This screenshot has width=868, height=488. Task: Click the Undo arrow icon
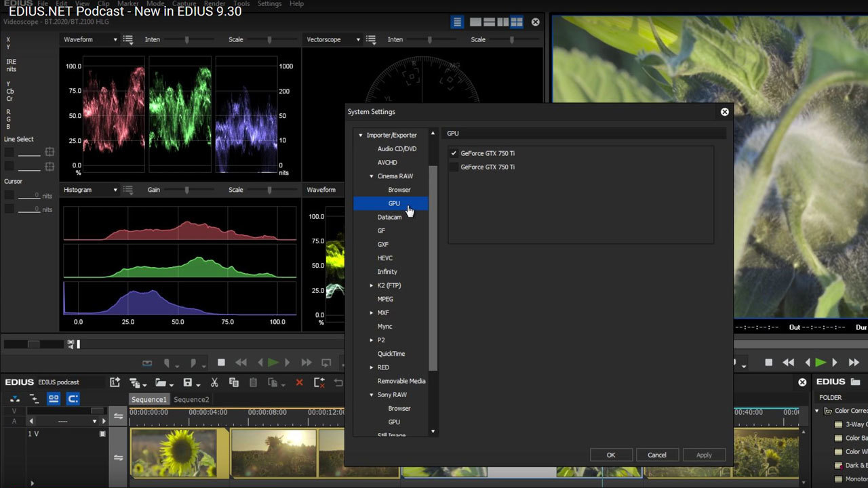pyautogui.click(x=338, y=382)
